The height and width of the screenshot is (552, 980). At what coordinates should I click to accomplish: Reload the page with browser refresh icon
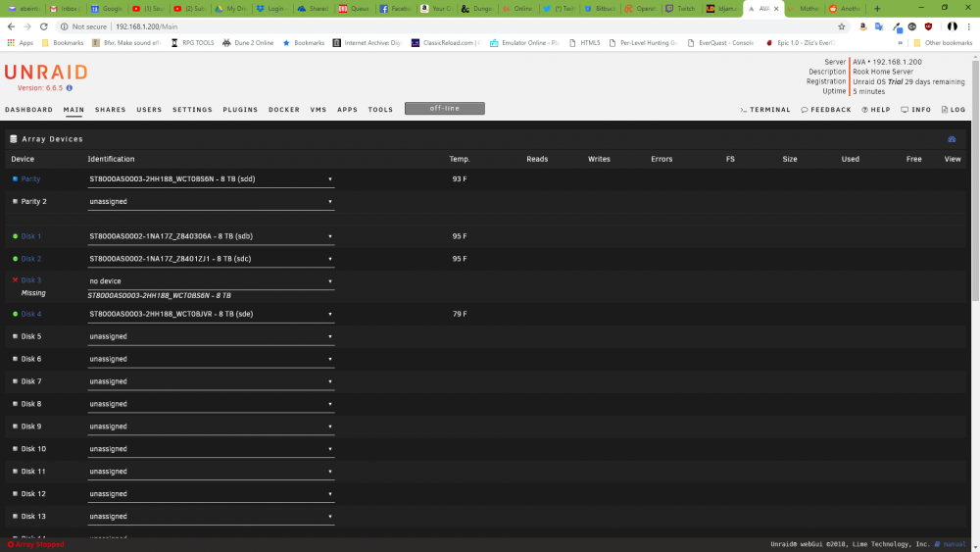pyautogui.click(x=44, y=26)
